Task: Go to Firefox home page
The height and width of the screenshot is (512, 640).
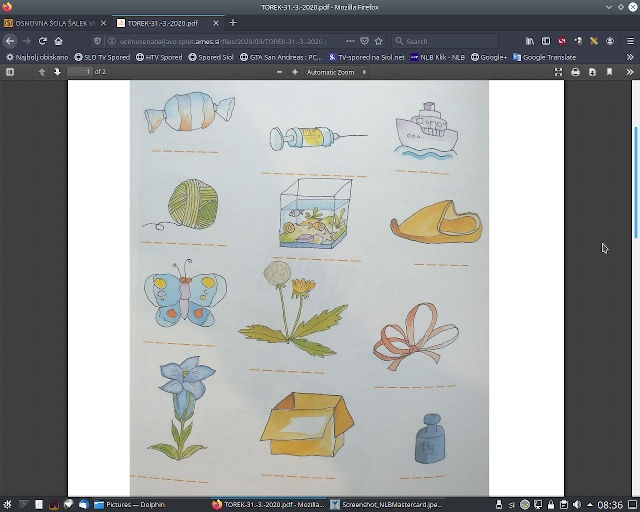Action: coord(59,41)
